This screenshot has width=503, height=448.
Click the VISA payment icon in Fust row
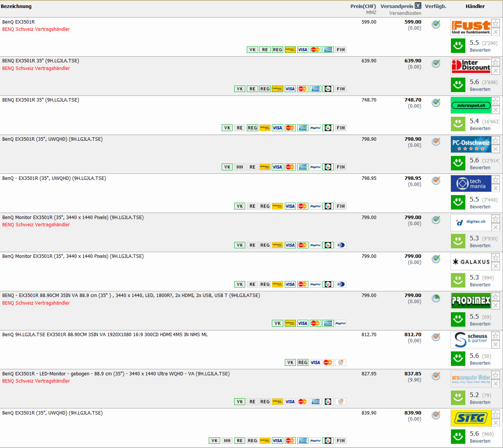pyautogui.click(x=303, y=50)
